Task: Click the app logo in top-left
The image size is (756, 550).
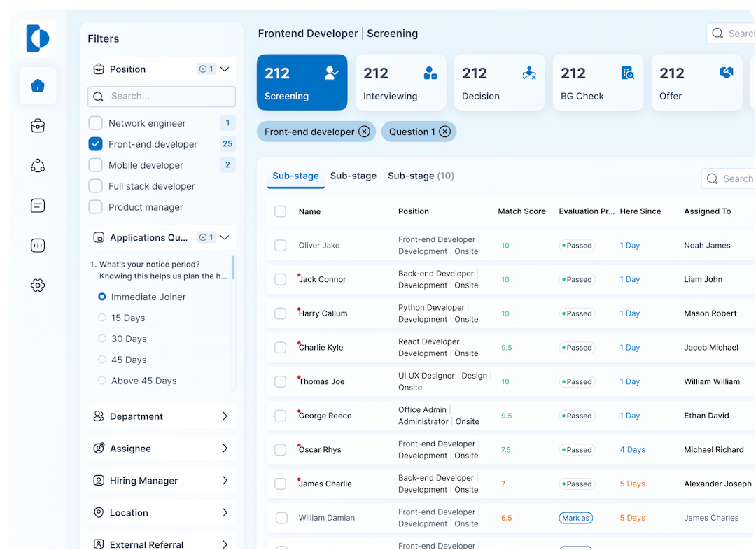Action: tap(38, 38)
